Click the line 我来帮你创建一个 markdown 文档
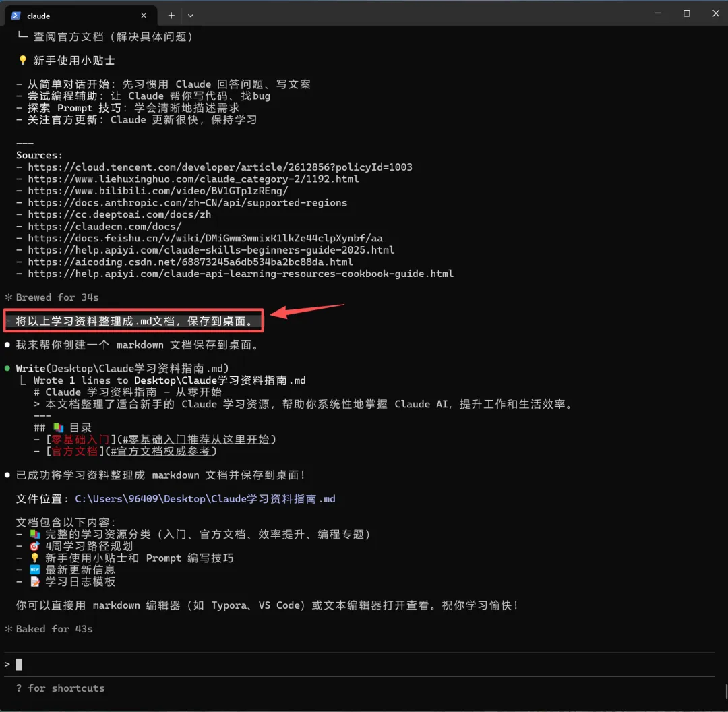 pos(137,345)
